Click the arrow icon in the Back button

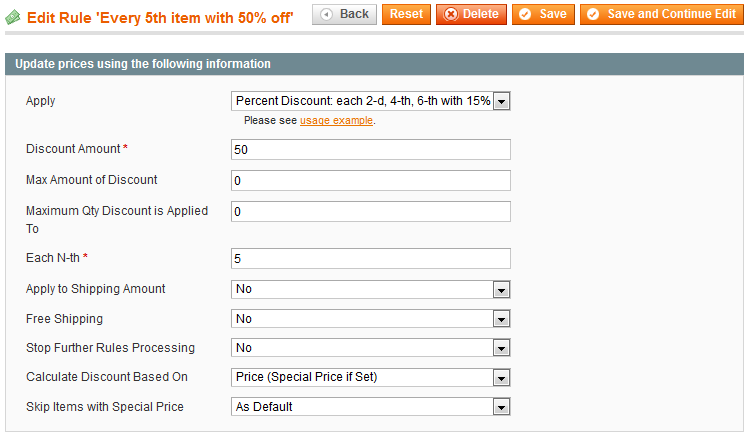[x=326, y=14]
